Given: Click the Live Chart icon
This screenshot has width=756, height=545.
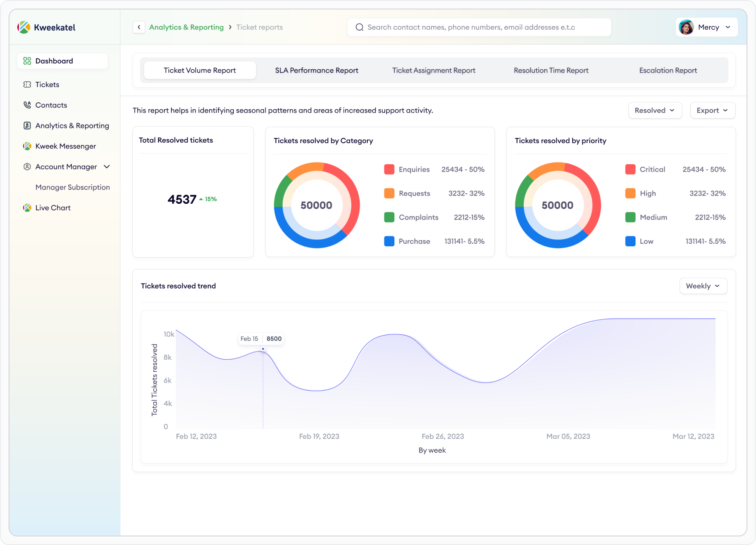Looking at the screenshot, I should (x=27, y=208).
